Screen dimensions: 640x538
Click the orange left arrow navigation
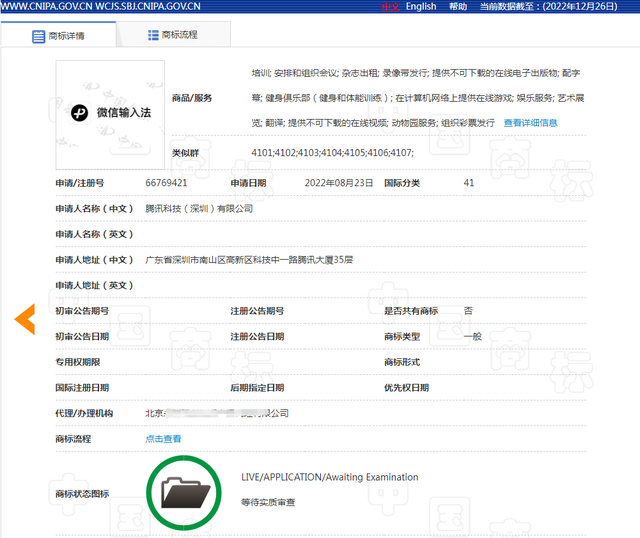pyautogui.click(x=25, y=319)
